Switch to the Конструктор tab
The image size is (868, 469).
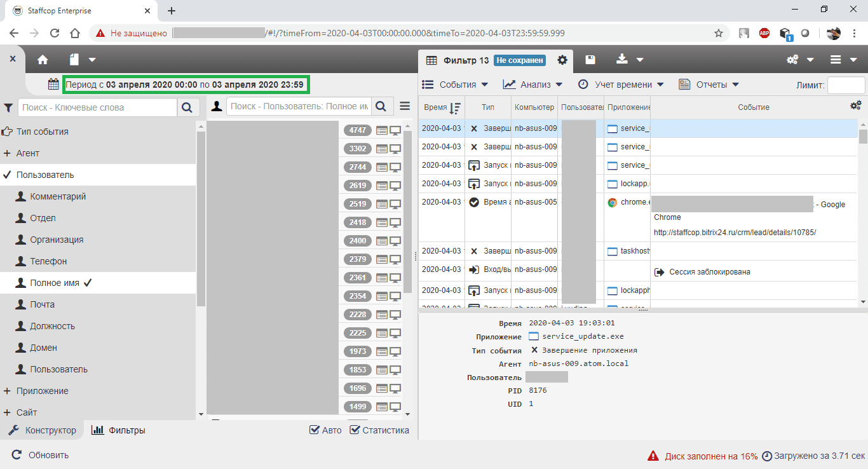[x=43, y=430]
